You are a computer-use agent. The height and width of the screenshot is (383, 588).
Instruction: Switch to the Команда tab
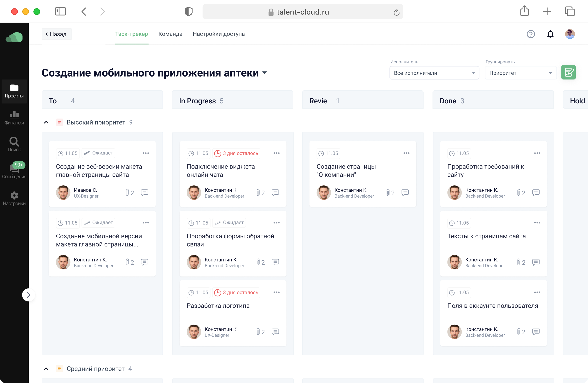[170, 34]
